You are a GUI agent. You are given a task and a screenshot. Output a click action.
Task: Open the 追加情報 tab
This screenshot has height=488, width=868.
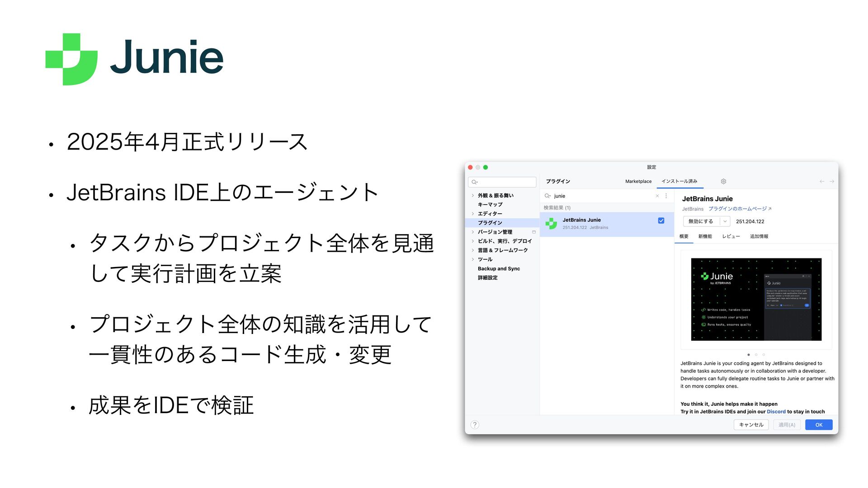759,236
